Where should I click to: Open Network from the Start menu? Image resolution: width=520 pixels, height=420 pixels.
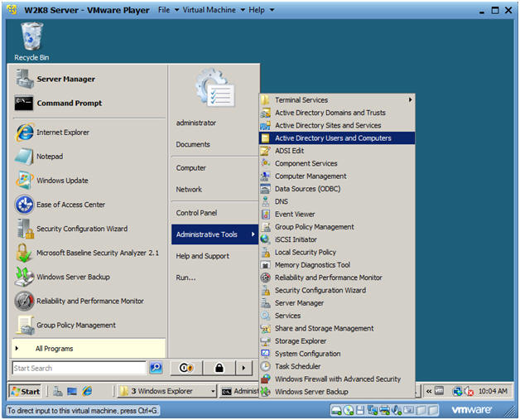tap(189, 190)
